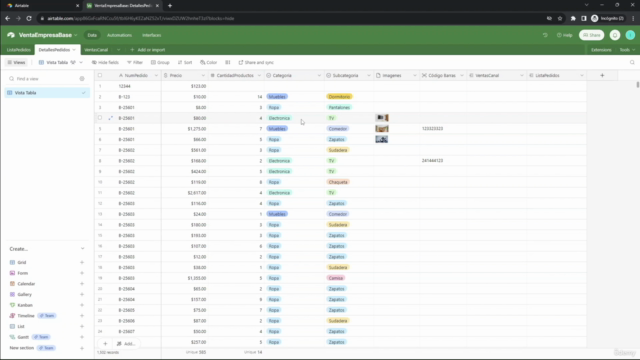Click Share and sync
Viewport: 640px width, 360px height.
click(256, 62)
